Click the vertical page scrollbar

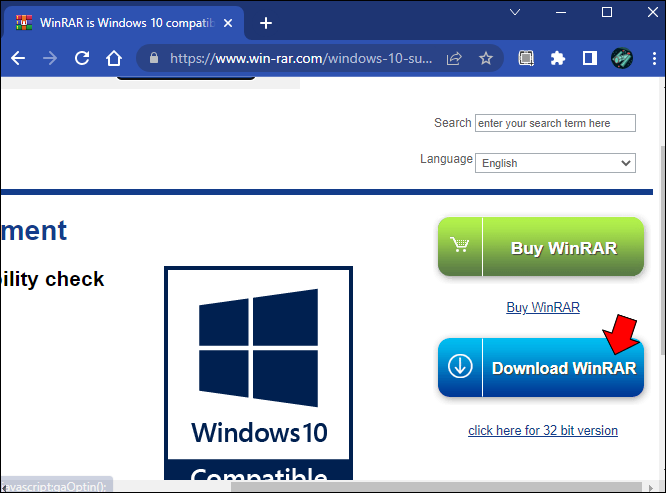[663, 251]
